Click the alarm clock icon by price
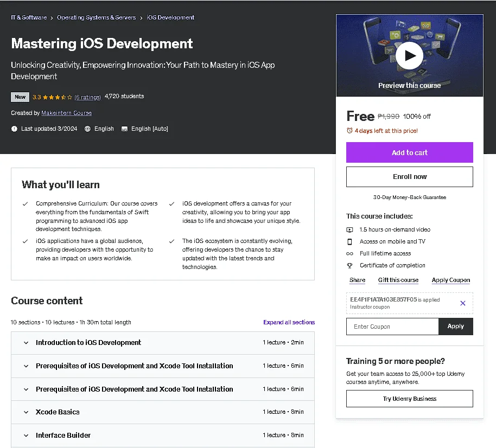Screen dimensions: 496x448 pyautogui.click(x=349, y=131)
